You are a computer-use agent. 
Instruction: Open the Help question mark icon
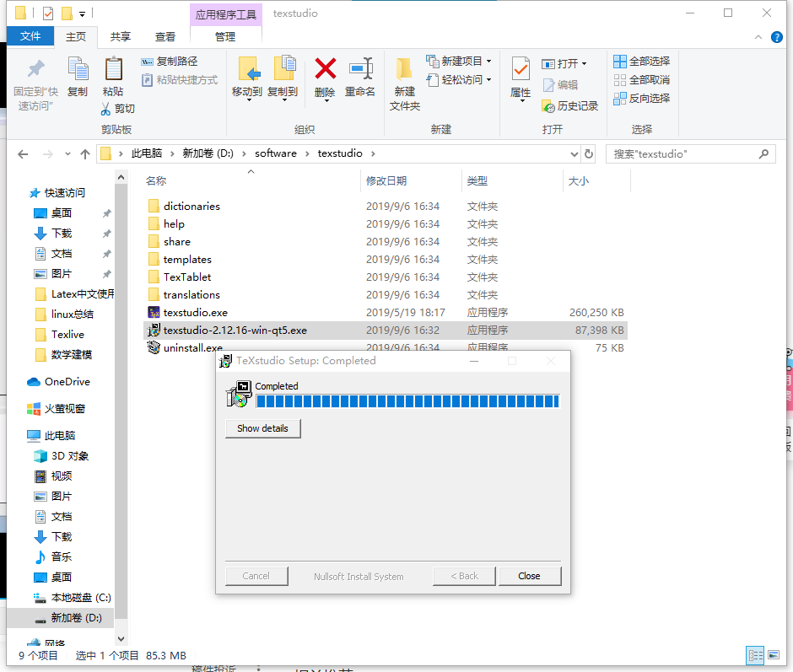click(777, 37)
